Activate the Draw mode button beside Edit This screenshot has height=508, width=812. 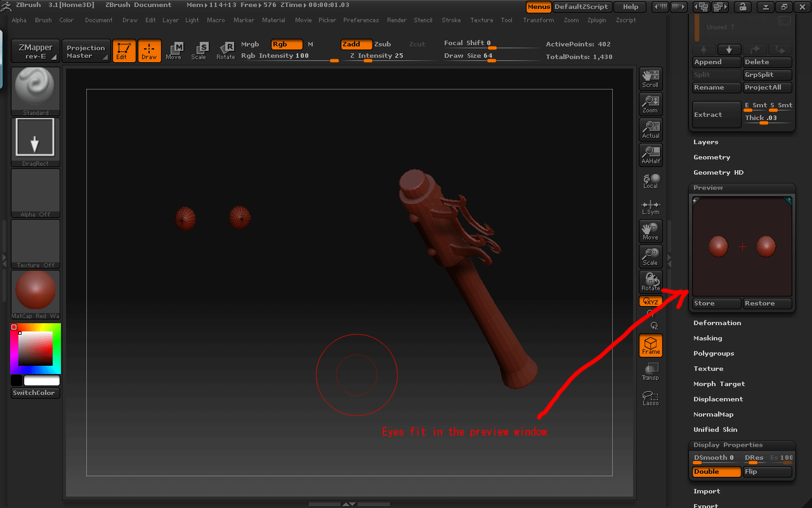tap(149, 51)
